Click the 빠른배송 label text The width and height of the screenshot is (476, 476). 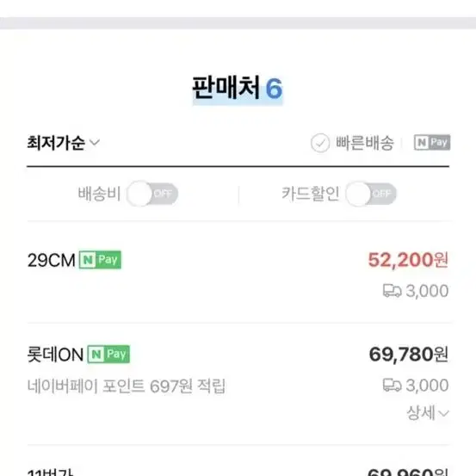[364, 143]
